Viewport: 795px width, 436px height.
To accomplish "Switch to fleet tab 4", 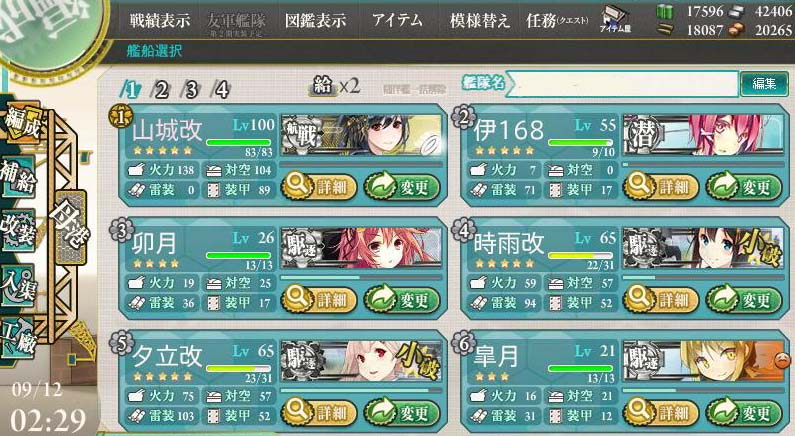I will pos(222,90).
